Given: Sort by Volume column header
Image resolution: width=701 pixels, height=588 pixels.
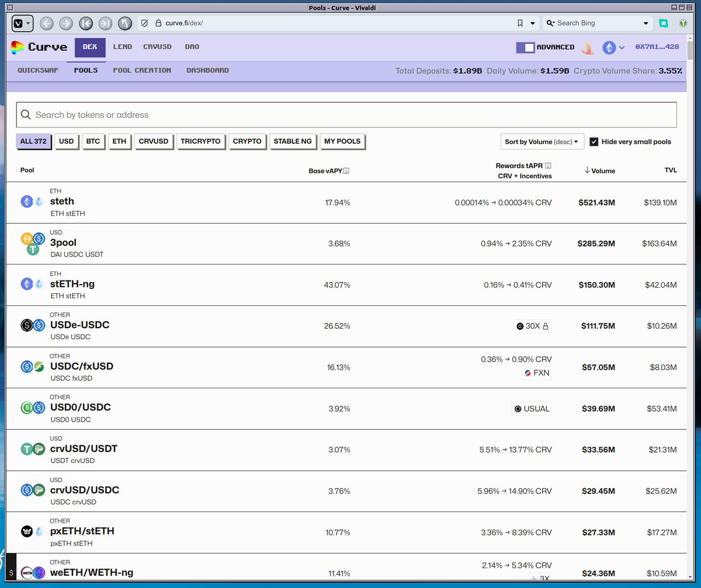Looking at the screenshot, I should pos(599,171).
